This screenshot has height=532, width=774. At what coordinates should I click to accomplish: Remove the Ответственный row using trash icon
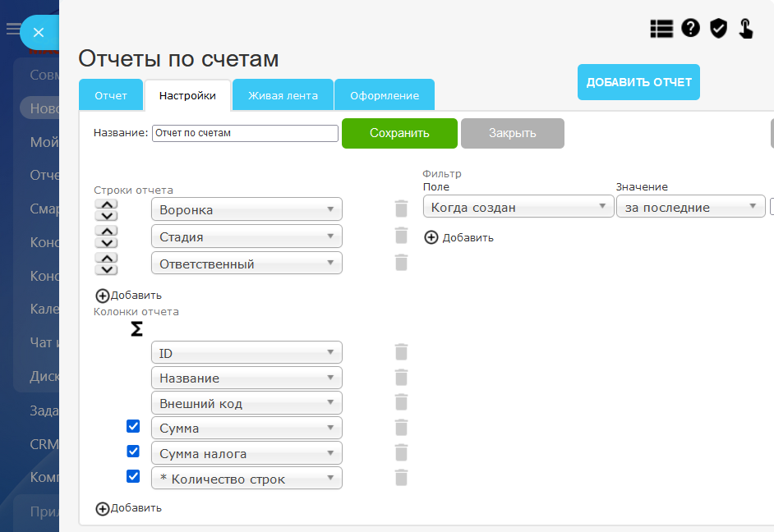[x=401, y=263]
